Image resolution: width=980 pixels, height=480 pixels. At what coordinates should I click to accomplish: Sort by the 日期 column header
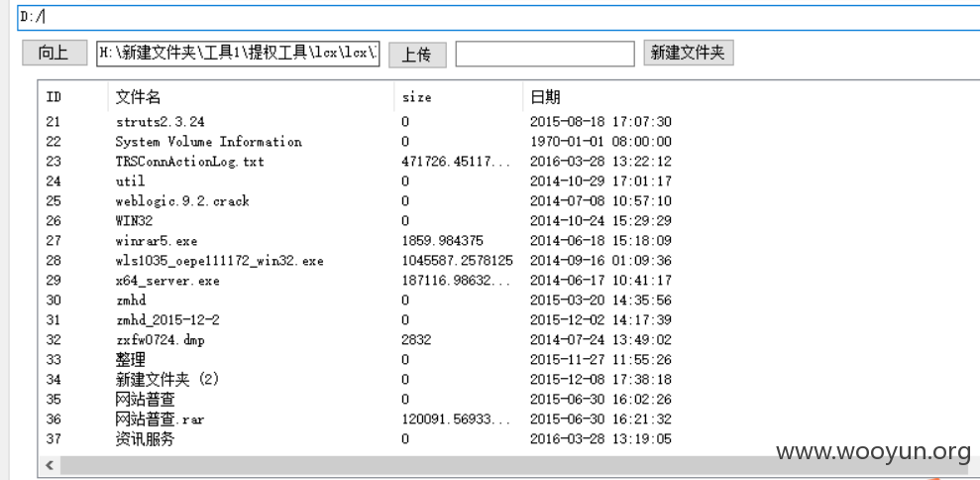point(545,97)
